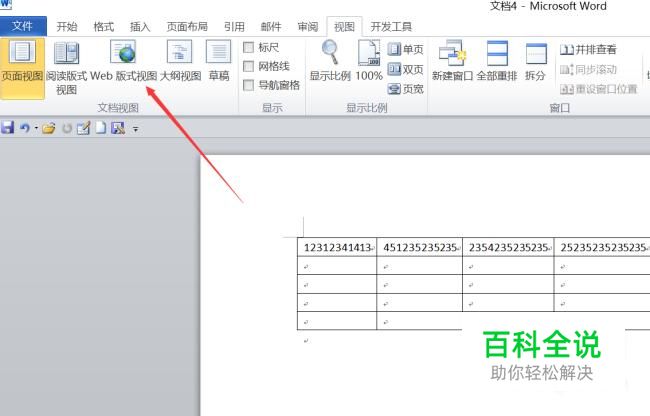The image size is (650, 416).
Task: Switch to Web 版式视图
Action: [x=123, y=62]
